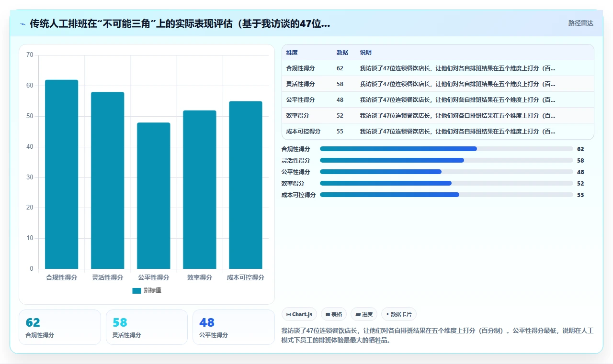Toggle the 指标值 legend swatch

(x=136, y=290)
